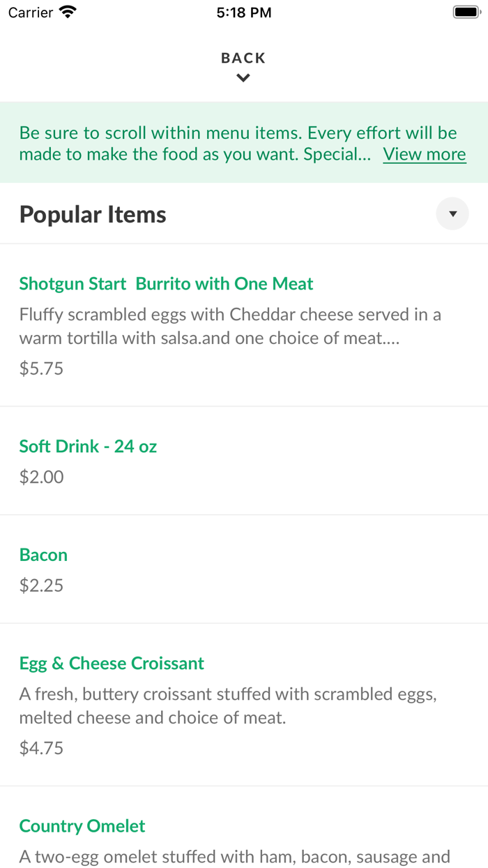Tap the battery icon in status bar

click(466, 11)
